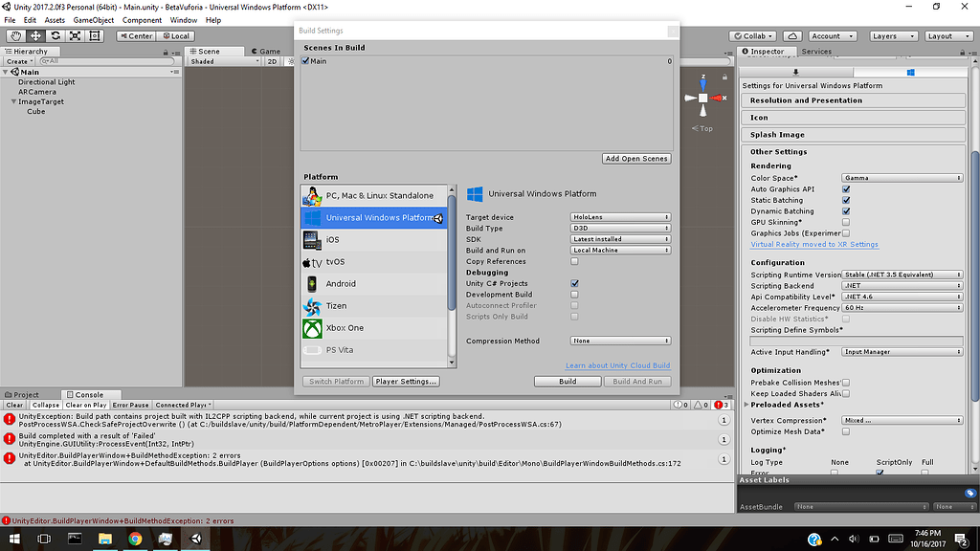Select Android platform icon in Build Settings
Image resolution: width=980 pixels, height=551 pixels.
point(312,283)
